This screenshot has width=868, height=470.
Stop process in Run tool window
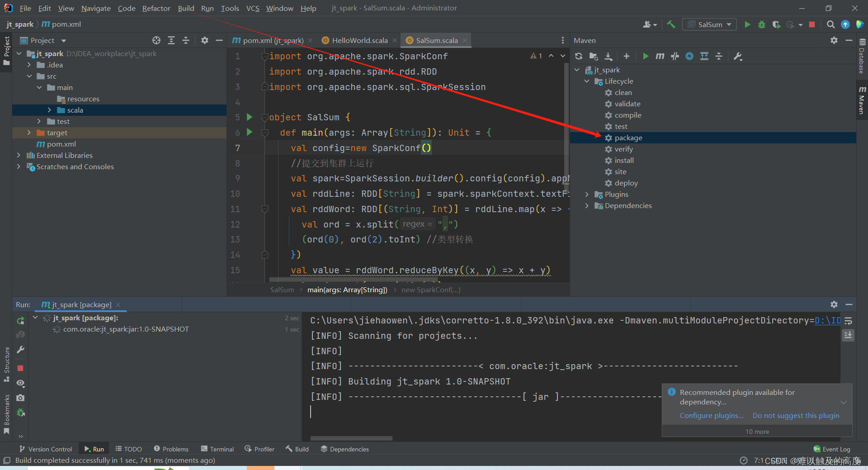[20, 368]
